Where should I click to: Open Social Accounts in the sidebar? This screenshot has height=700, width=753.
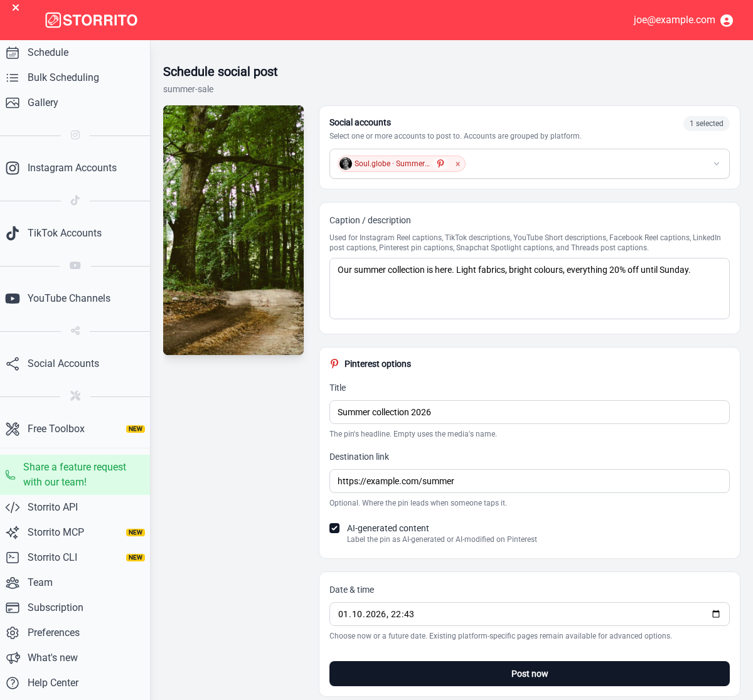pos(75,364)
